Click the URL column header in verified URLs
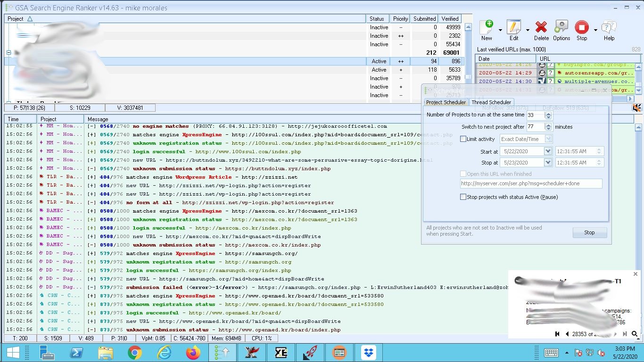644x362 pixels. click(589, 59)
